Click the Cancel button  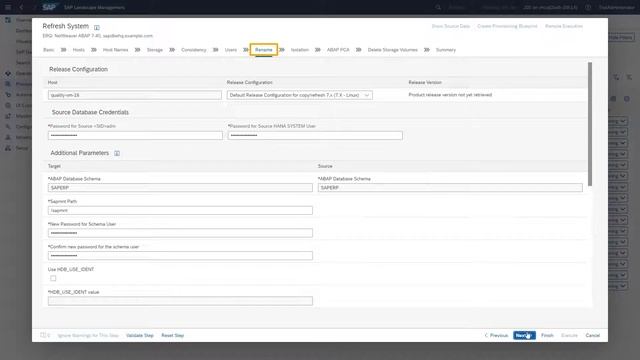coord(593,335)
